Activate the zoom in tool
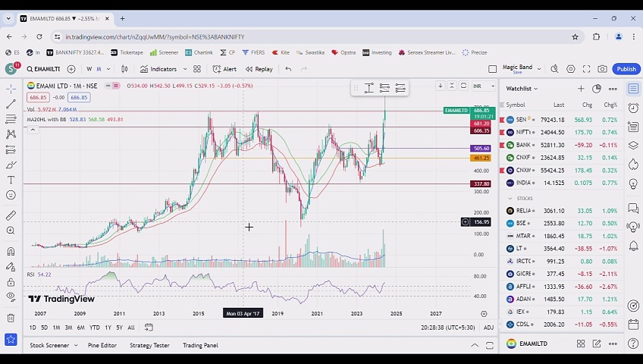643x364 pixels. pyautogui.click(x=11, y=231)
